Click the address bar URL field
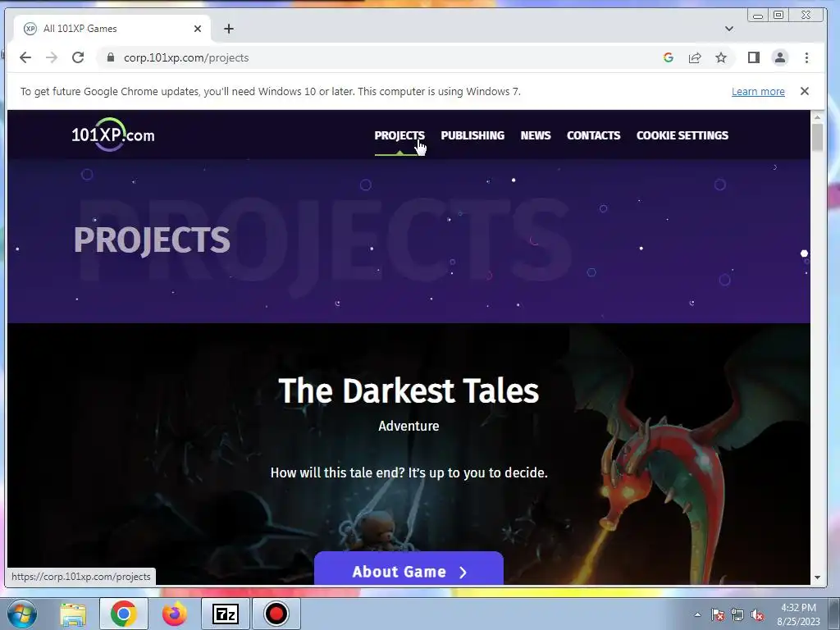The image size is (840, 630). [375, 58]
